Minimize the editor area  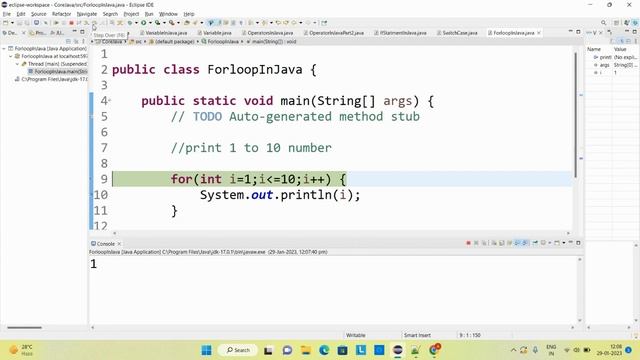[x=571, y=31]
